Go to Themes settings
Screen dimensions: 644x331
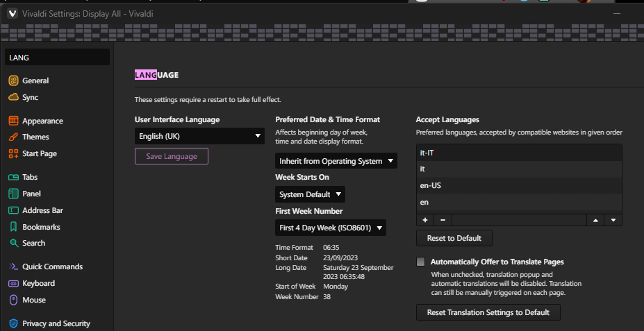coord(35,137)
